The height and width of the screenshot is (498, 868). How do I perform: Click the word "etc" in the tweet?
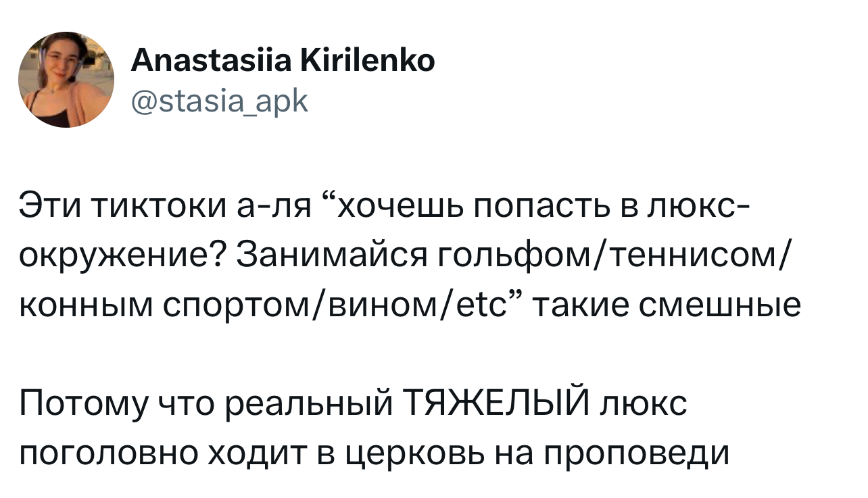click(x=488, y=305)
